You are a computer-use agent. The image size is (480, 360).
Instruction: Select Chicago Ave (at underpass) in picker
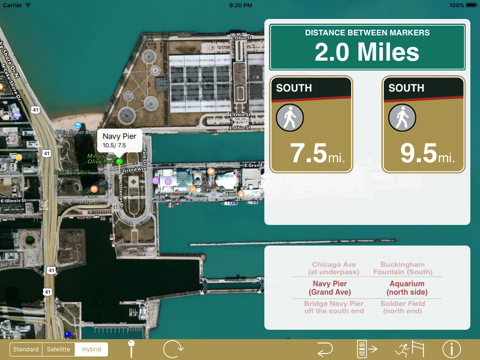click(x=334, y=268)
